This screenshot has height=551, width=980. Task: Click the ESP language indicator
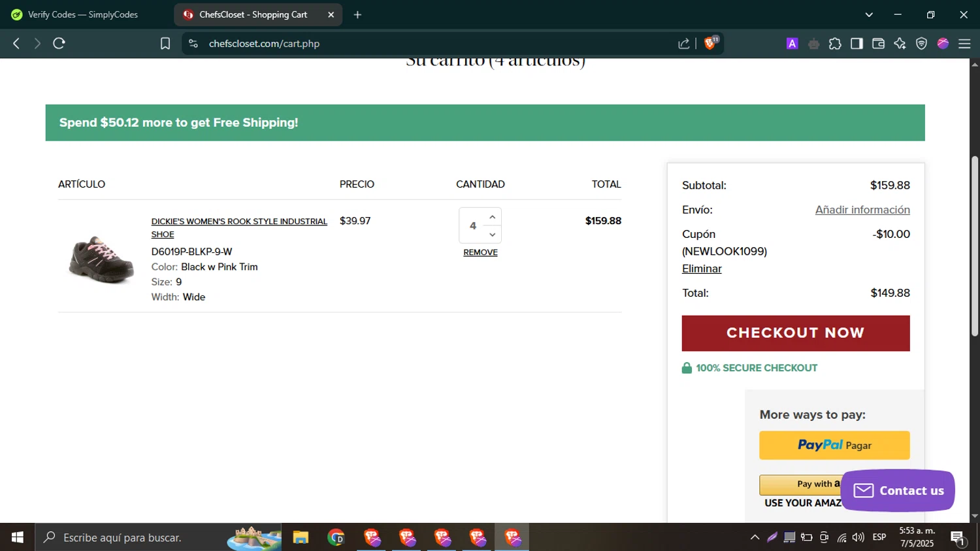879,537
